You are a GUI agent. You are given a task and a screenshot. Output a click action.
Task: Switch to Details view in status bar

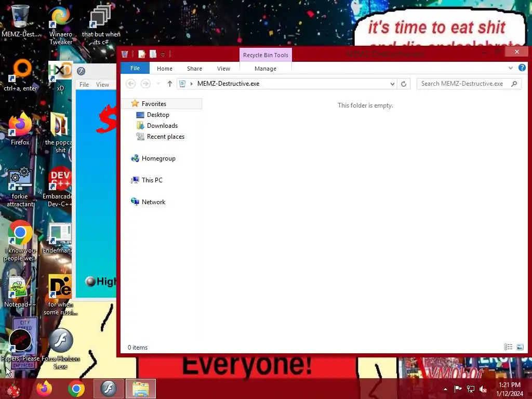(508, 347)
